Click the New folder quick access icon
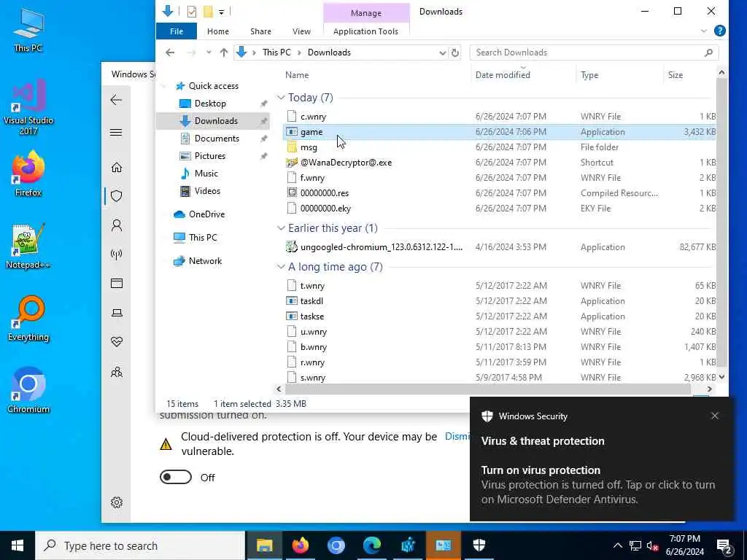This screenshot has height=560, width=747. click(208, 12)
